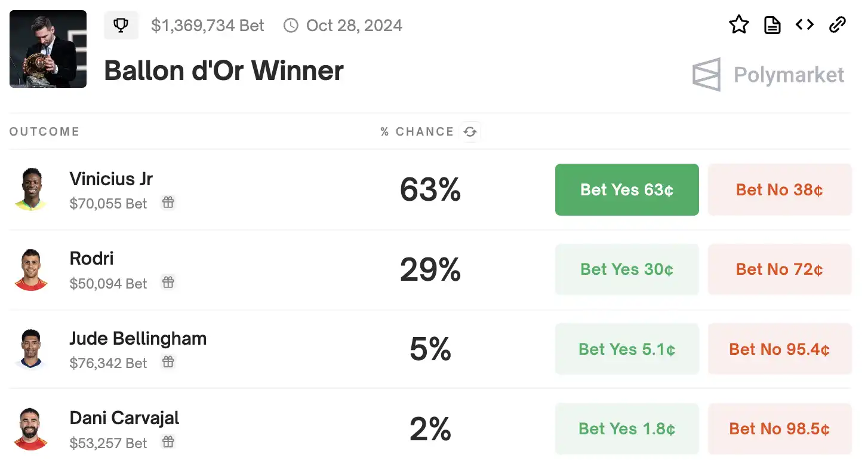Copy the market link icon

point(838,25)
